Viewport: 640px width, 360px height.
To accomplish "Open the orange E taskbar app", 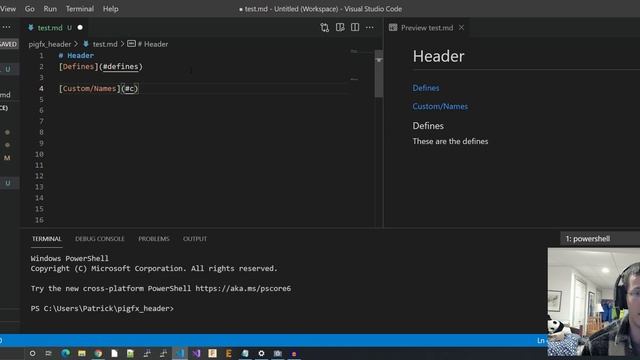I will [229, 353].
